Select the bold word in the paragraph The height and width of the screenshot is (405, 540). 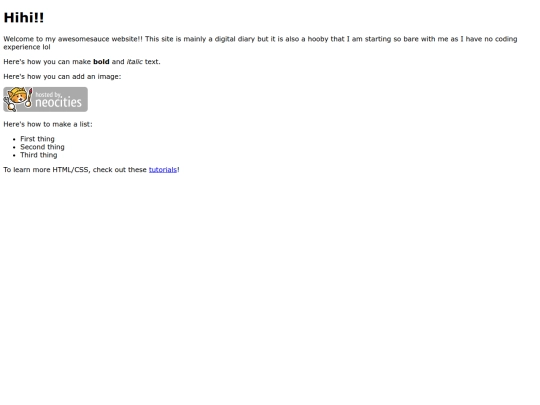click(101, 62)
